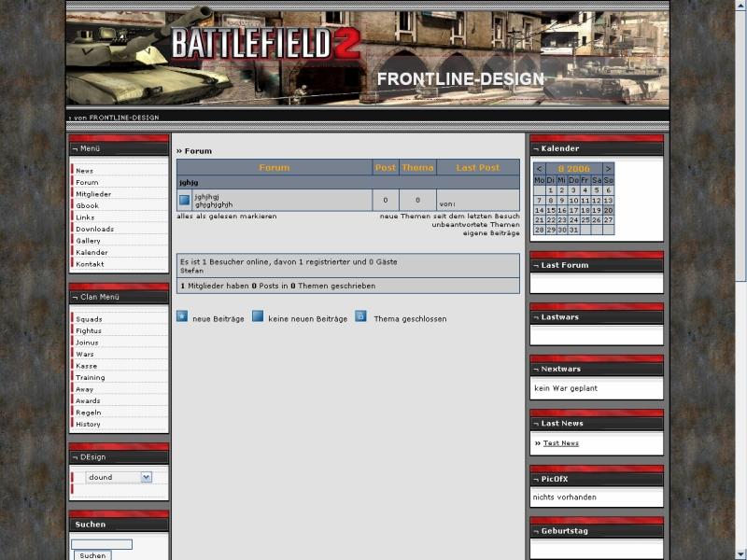747x560 pixels.
Task: Go to previous month in Kalender
Action: point(540,169)
